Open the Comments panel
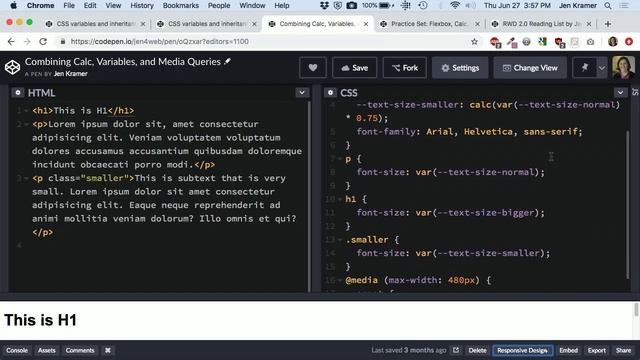This screenshot has height=360, width=640. pos(80,350)
